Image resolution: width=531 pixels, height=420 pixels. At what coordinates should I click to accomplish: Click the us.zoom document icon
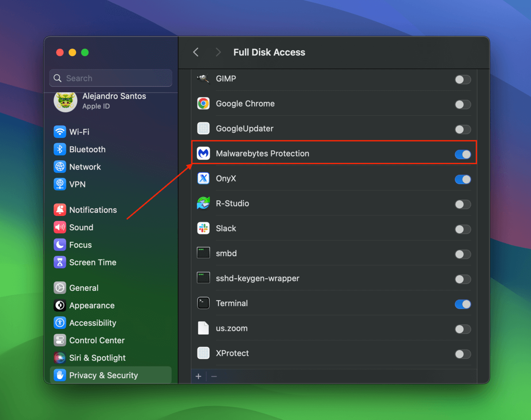(203, 328)
